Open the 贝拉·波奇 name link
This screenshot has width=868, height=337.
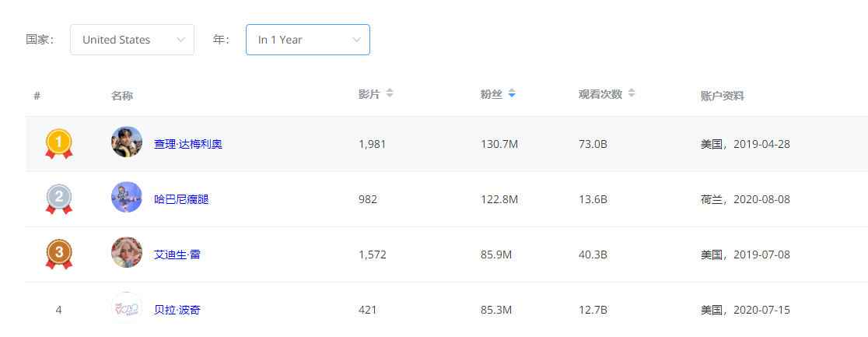point(177,310)
